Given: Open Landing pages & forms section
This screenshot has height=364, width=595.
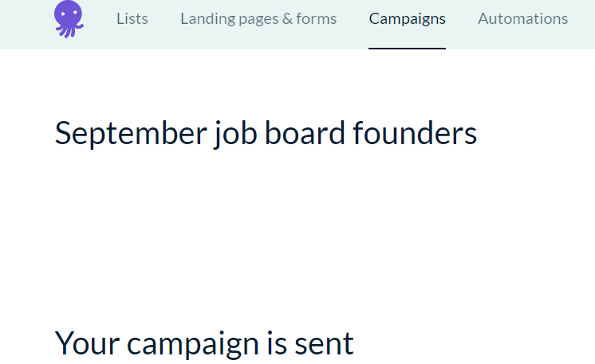Looking at the screenshot, I should pos(258,18).
